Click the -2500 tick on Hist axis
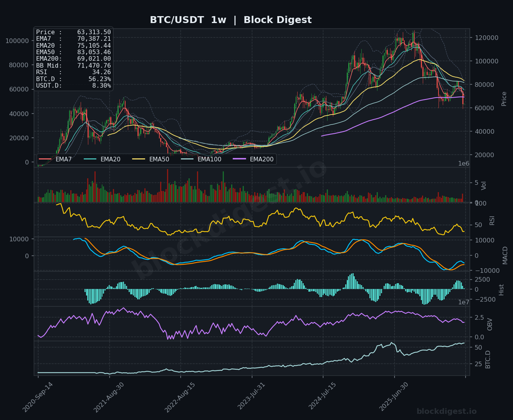 coord(484,299)
